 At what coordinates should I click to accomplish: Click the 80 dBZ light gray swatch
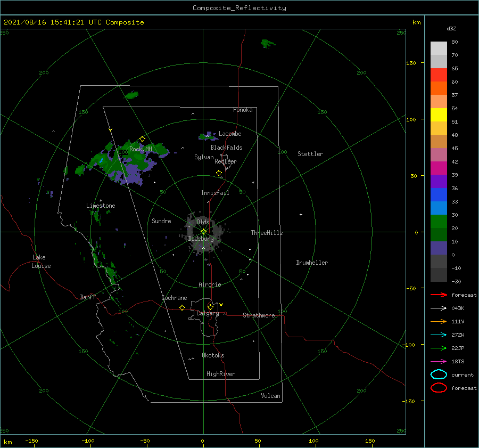coord(439,48)
